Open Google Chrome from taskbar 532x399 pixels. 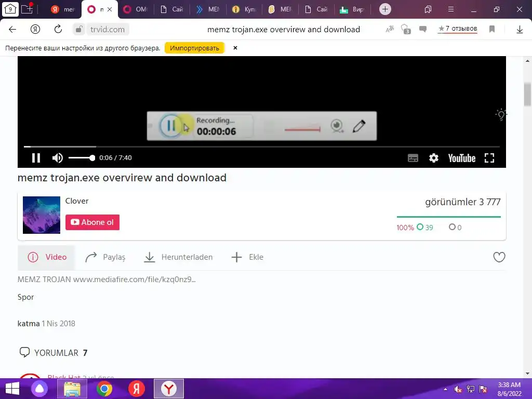(x=104, y=389)
